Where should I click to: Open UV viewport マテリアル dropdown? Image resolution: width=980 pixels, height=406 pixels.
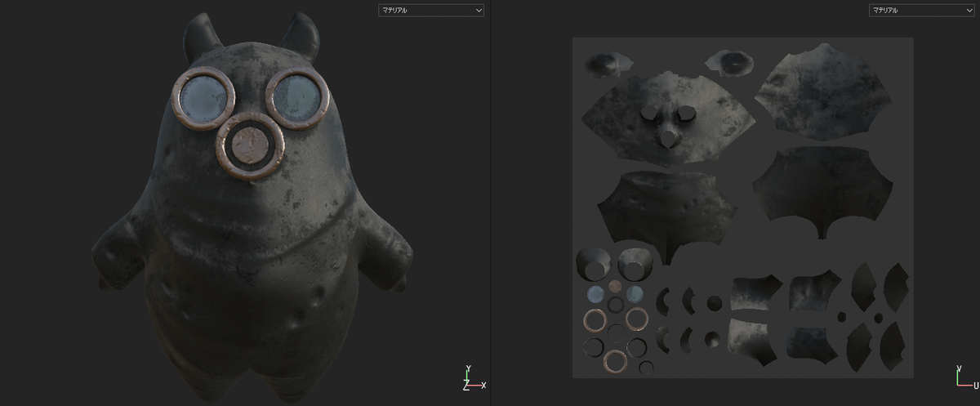pos(921,11)
